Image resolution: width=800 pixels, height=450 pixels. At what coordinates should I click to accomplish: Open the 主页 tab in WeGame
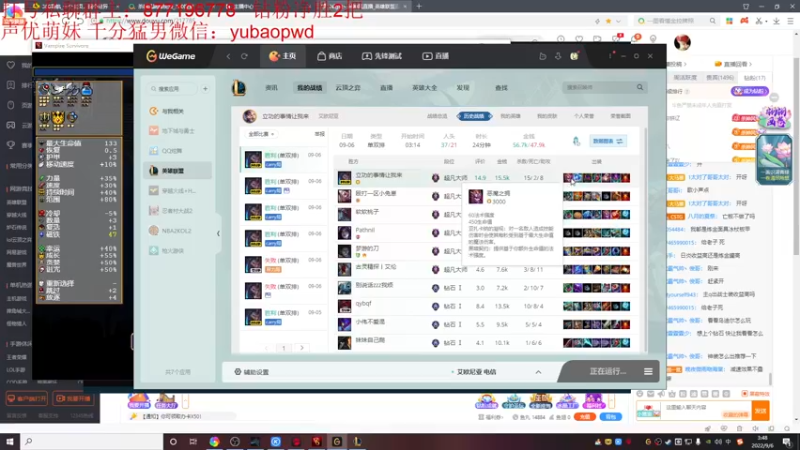coord(282,56)
